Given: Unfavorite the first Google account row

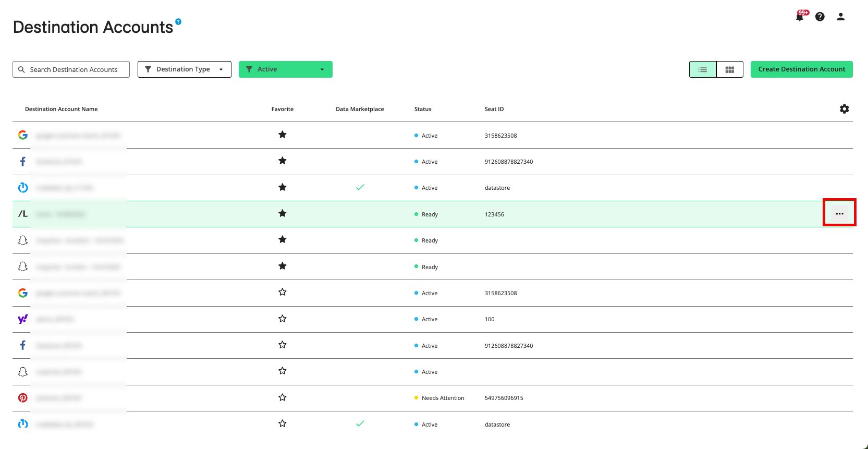Looking at the screenshot, I should click(283, 135).
